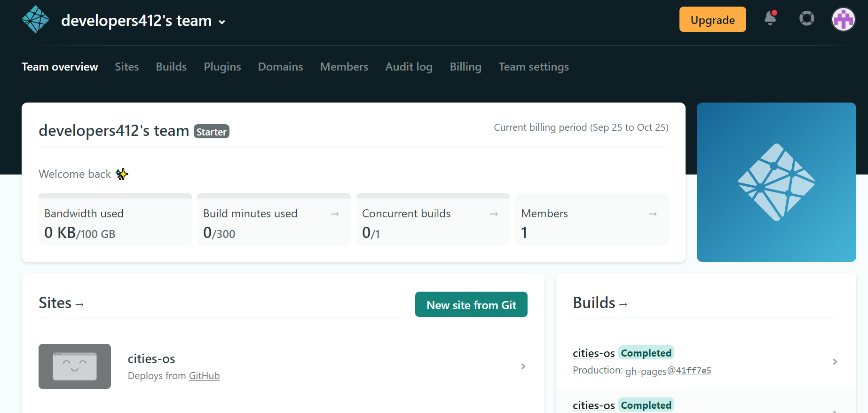
Task: Open the Sites section heading link
Action: [61, 303]
